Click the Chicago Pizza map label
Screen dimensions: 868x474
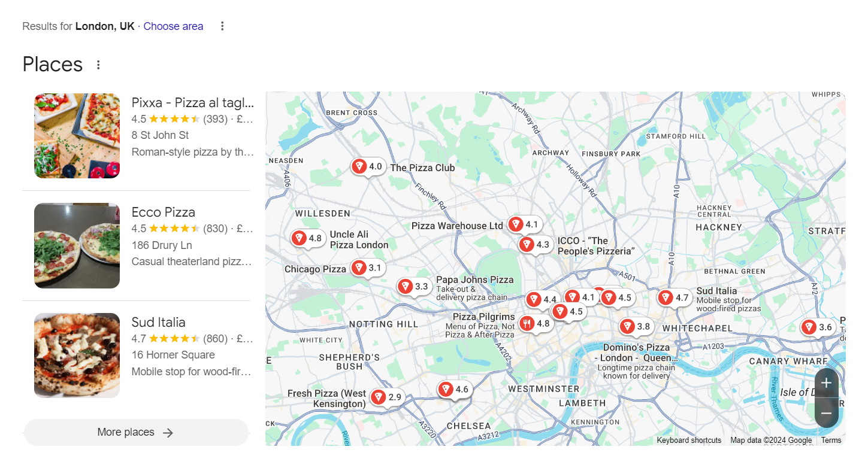click(315, 269)
